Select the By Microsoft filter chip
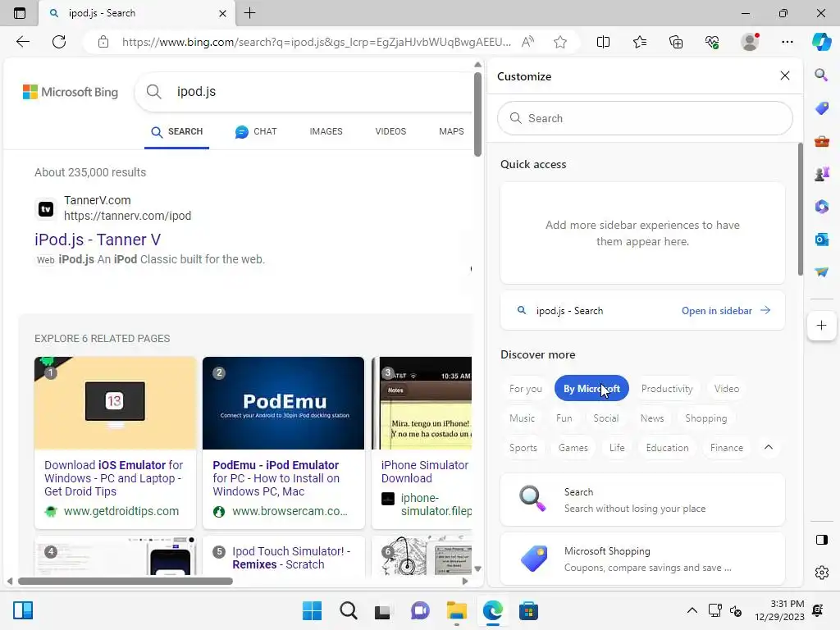Screen dimensions: 840x630 [591, 388]
